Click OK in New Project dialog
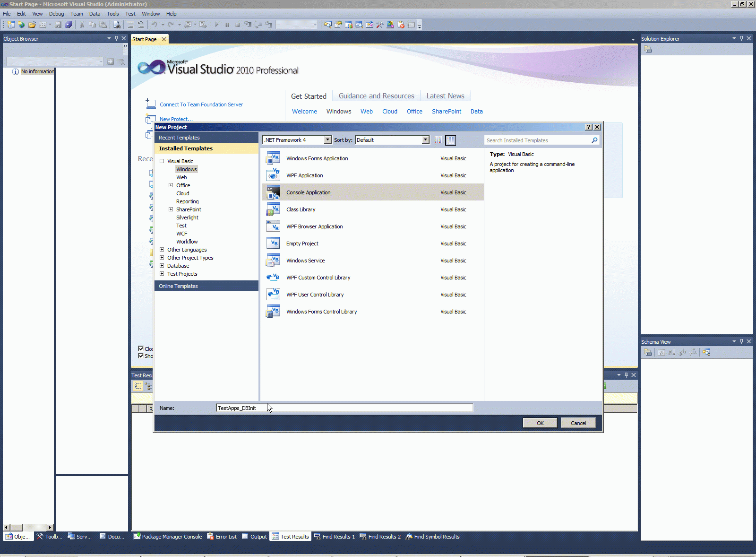 (540, 423)
